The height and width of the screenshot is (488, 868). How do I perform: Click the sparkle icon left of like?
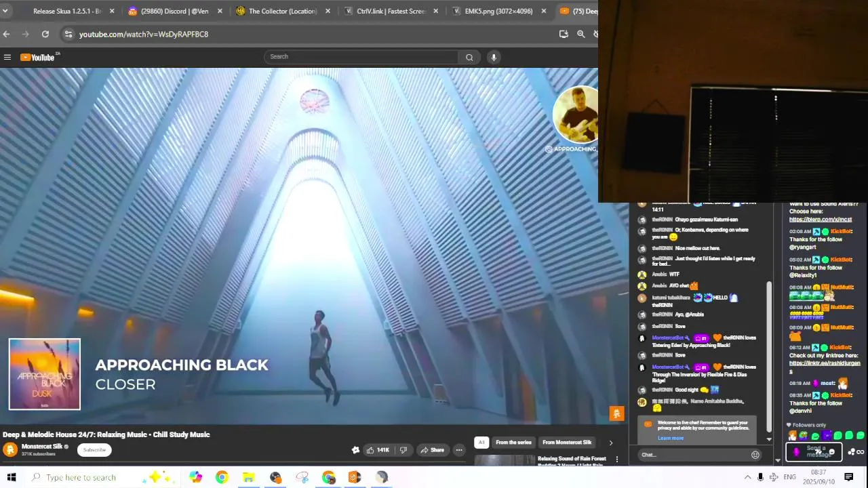(x=355, y=450)
